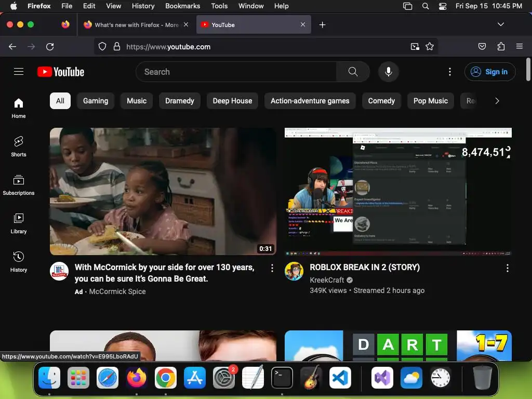532x399 pixels.
Task: Select the Pop Music filter chip
Action: (x=431, y=101)
